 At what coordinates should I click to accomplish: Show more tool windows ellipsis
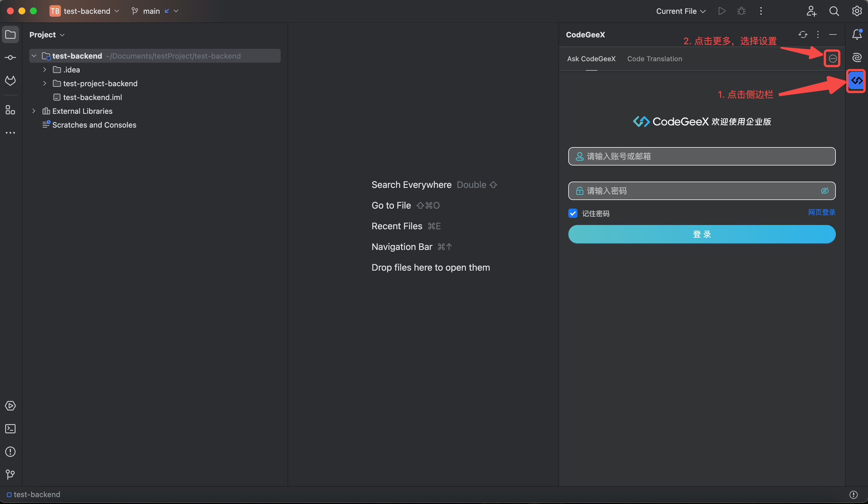(10, 133)
